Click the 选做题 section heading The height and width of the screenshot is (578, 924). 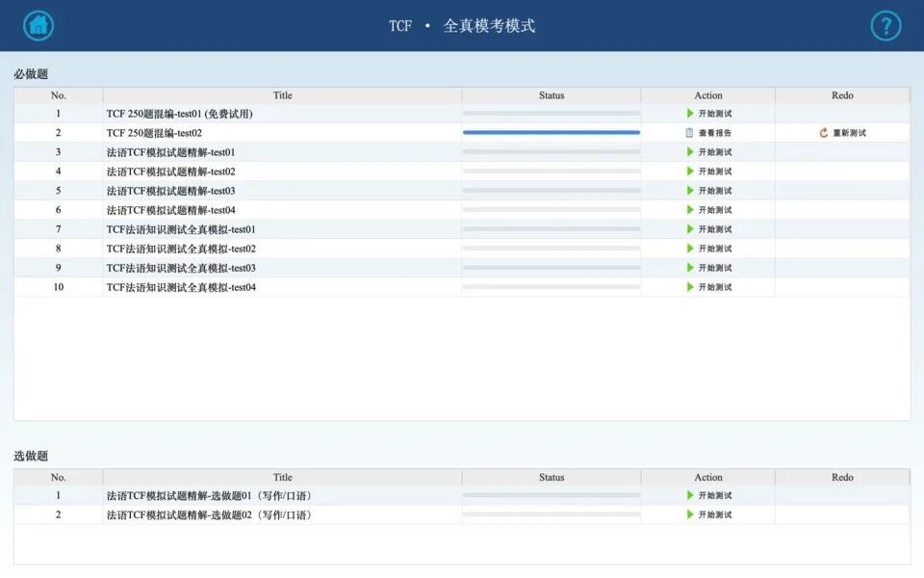[31, 456]
